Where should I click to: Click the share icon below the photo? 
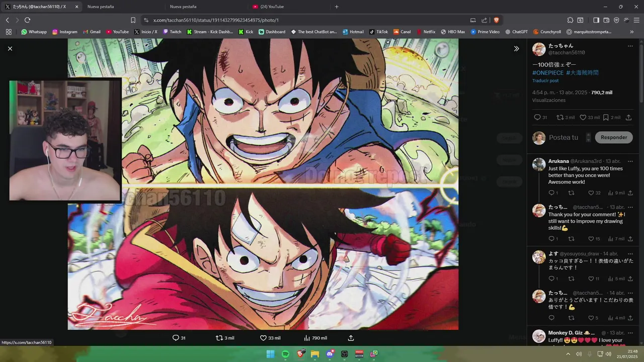351,338
